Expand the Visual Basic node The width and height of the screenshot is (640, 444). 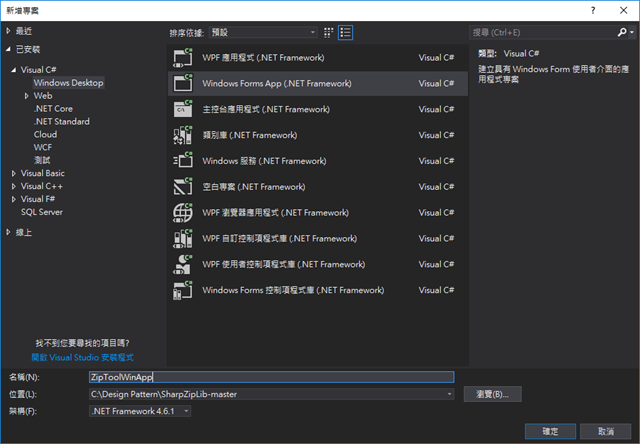pyautogui.click(x=14, y=173)
